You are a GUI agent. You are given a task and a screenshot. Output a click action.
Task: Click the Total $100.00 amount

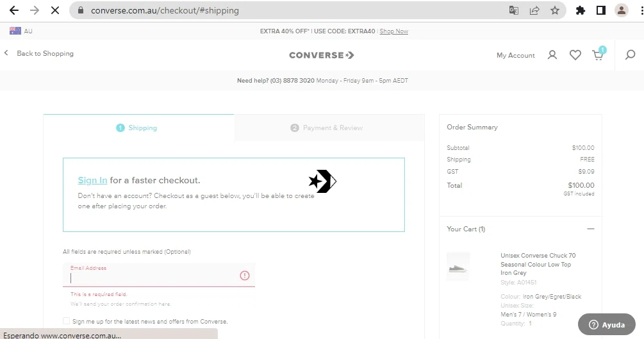581,185
